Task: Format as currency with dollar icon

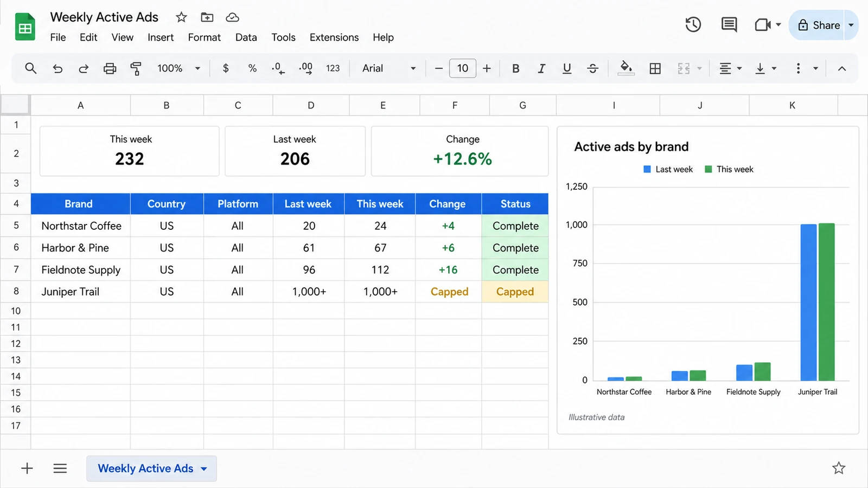Action: click(226, 68)
